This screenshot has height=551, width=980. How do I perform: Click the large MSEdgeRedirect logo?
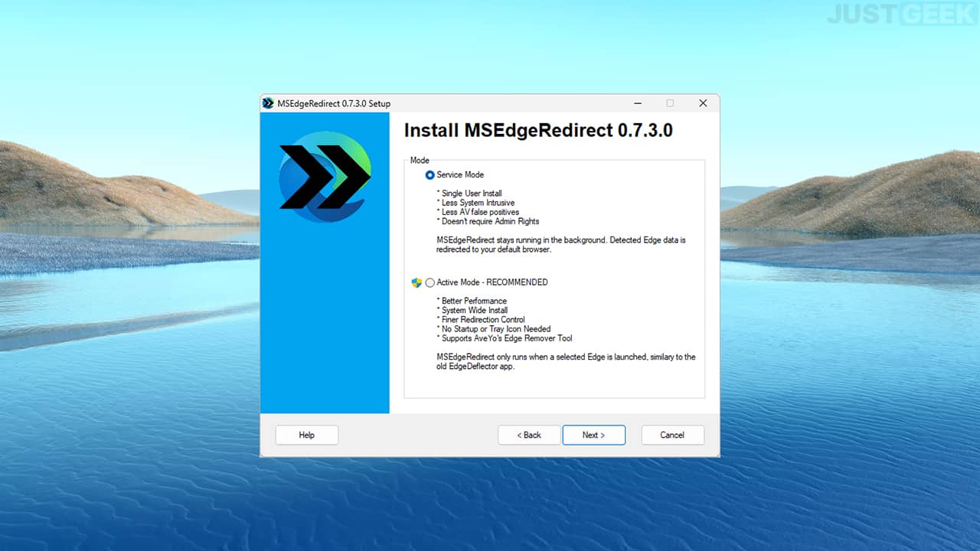point(325,175)
